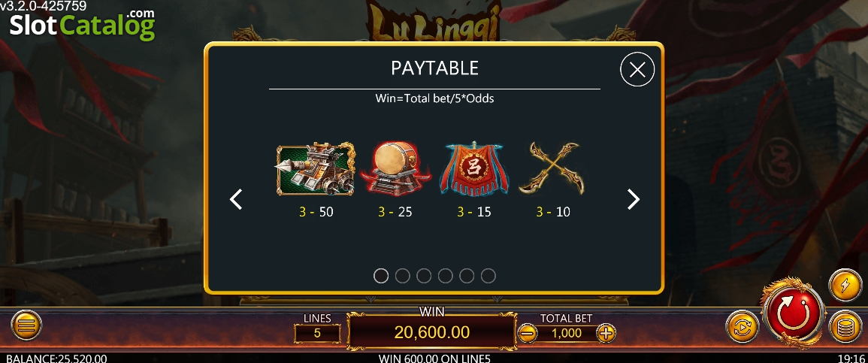
Task: Select the first paytable page dot
Action: click(x=381, y=276)
